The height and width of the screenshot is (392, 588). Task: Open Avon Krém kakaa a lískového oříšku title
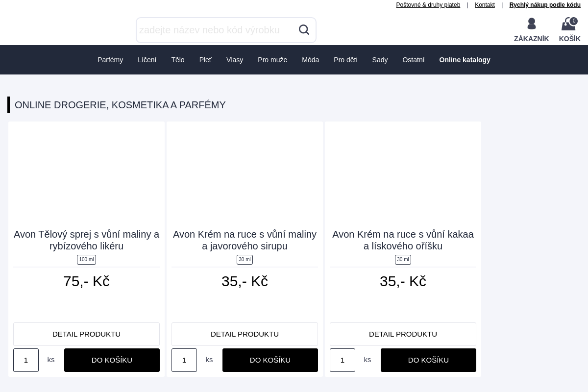(x=403, y=240)
